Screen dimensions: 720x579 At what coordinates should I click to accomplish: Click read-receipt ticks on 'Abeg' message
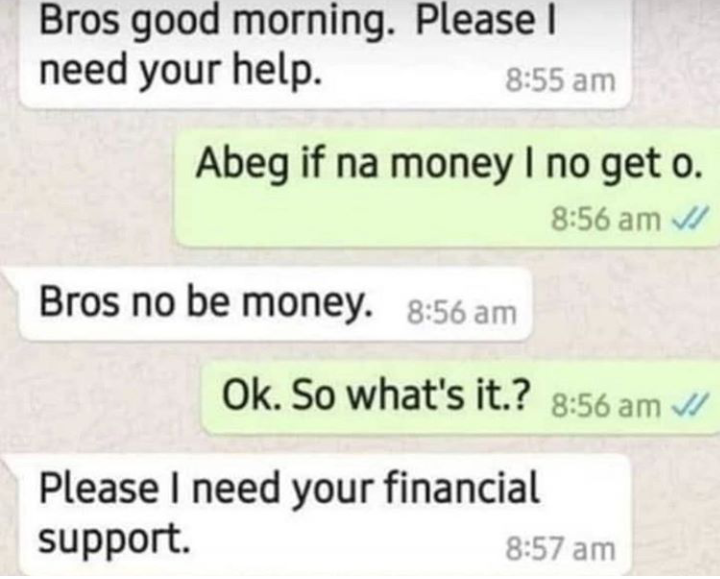pos(686,220)
